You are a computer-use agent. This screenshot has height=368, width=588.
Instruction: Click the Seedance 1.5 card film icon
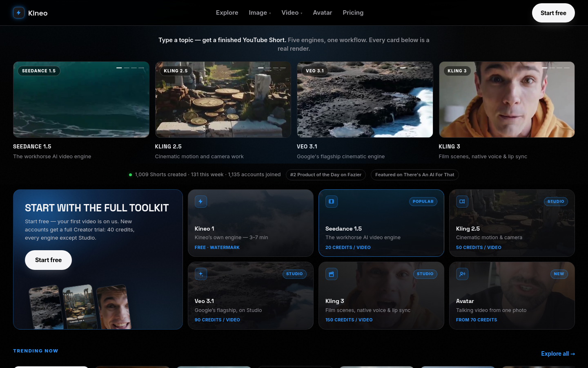click(331, 202)
